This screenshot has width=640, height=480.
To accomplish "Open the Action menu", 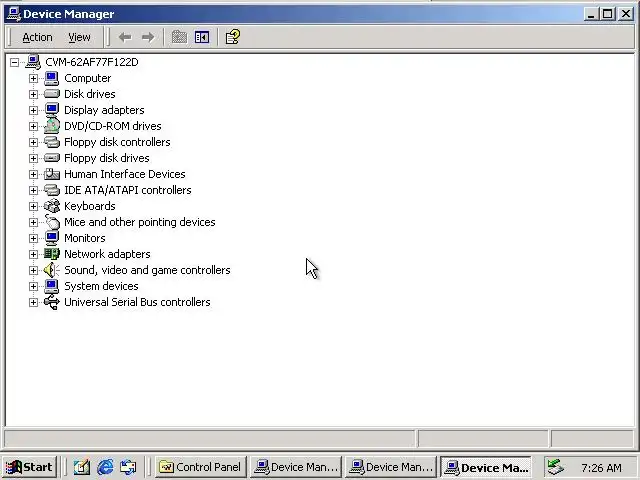I will (x=37, y=37).
